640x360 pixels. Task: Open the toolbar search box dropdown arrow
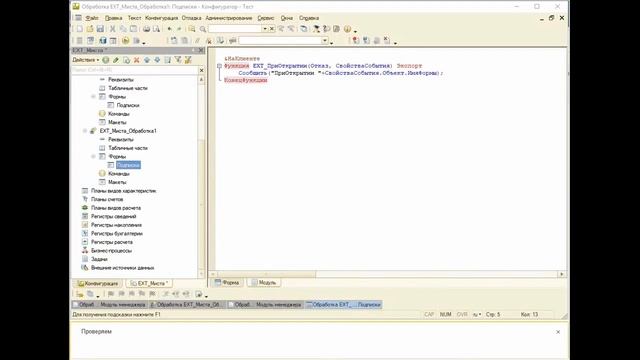(x=264, y=29)
